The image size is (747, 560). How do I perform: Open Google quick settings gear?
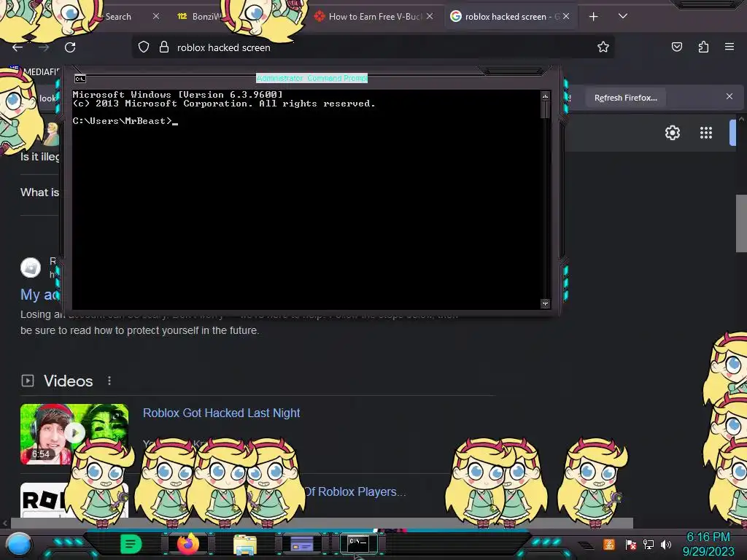coord(672,133)
